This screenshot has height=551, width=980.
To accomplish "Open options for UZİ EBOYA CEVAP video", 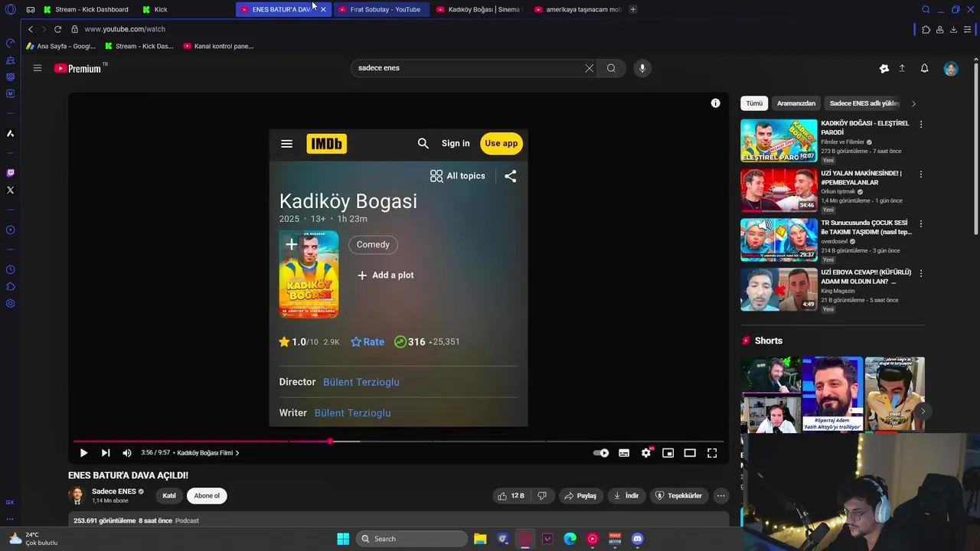I will pos(921,273).
